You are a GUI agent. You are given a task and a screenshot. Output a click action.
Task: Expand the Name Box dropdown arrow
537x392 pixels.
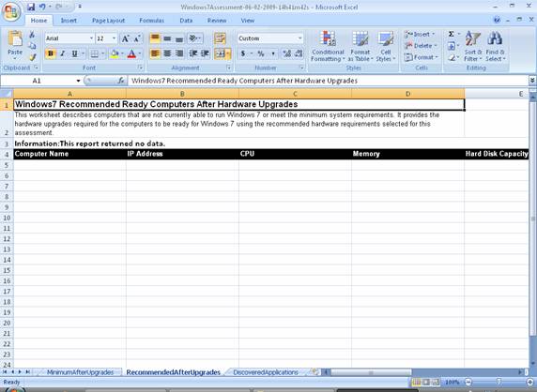78,81
